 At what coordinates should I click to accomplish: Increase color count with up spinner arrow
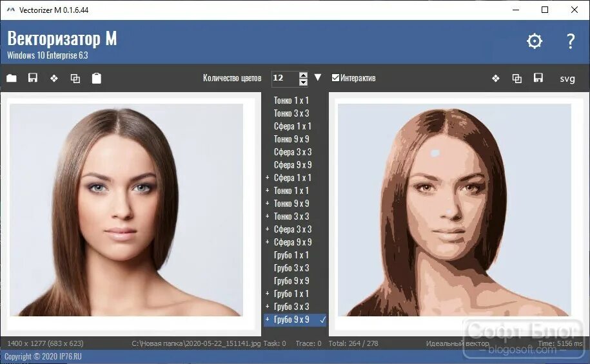coord(303,75)
